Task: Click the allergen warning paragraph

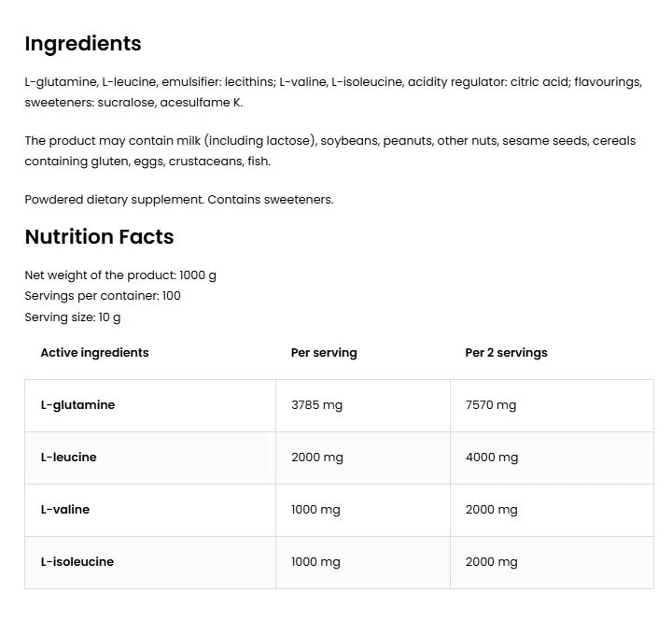Action: (x=329, y=151)
